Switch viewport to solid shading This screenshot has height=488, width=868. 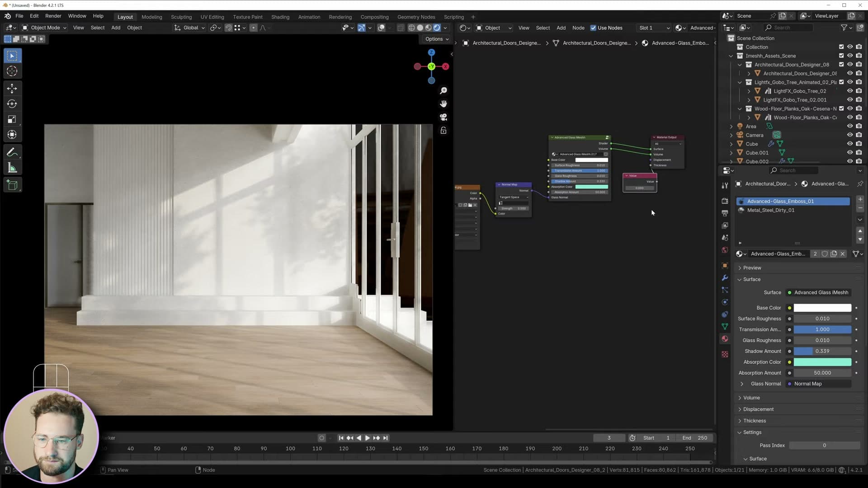[x=420, y=28]
